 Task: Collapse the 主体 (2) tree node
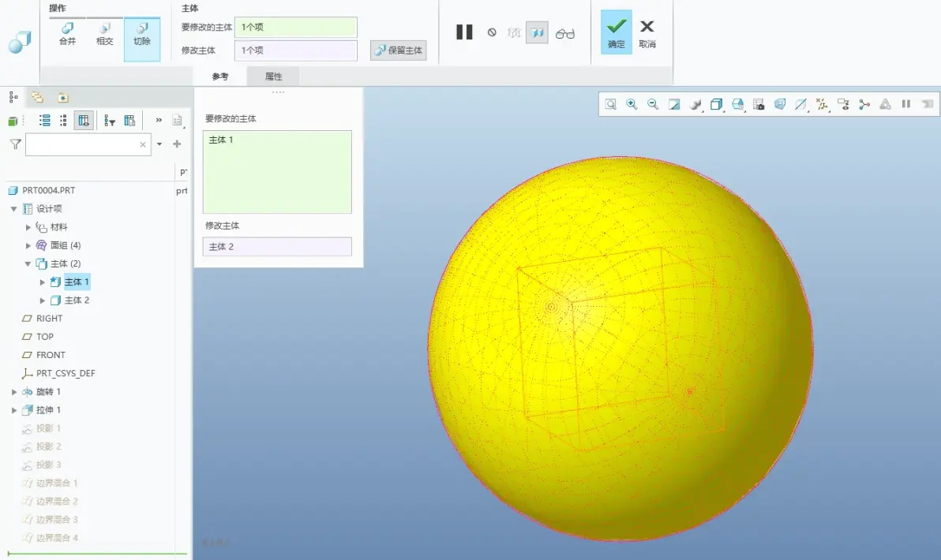28,263
